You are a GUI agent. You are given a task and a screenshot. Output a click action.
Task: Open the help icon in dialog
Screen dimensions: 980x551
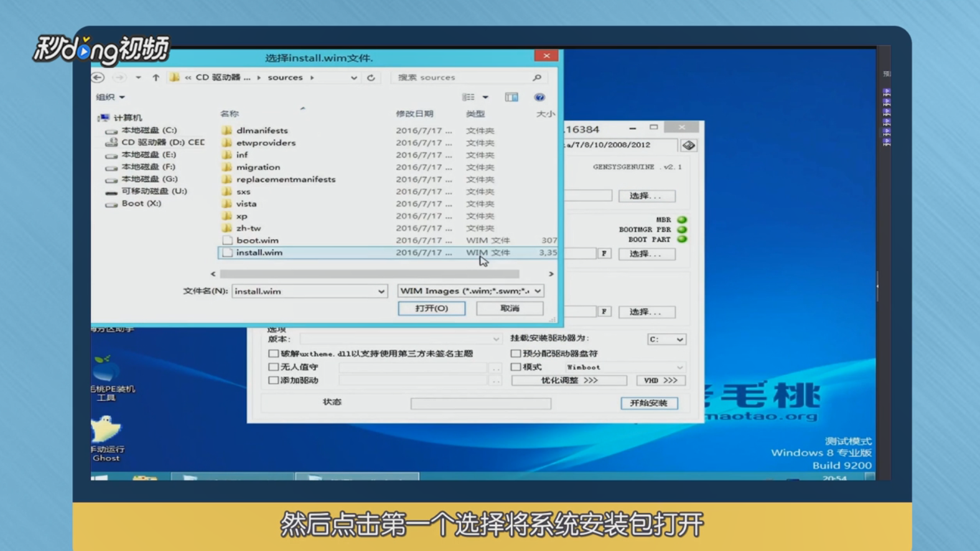coord(539,97)
